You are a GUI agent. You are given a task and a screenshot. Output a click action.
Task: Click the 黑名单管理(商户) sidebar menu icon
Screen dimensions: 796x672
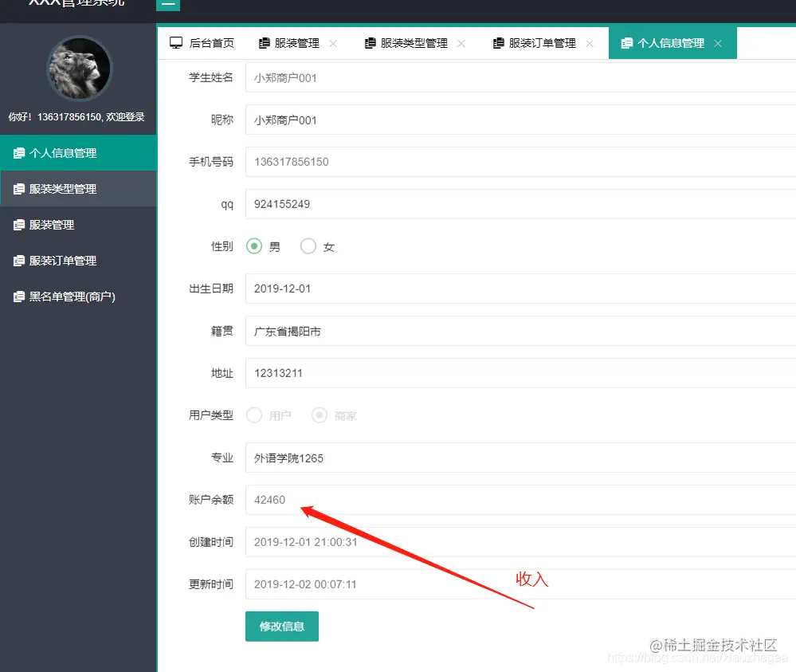(x=18, y=296)
